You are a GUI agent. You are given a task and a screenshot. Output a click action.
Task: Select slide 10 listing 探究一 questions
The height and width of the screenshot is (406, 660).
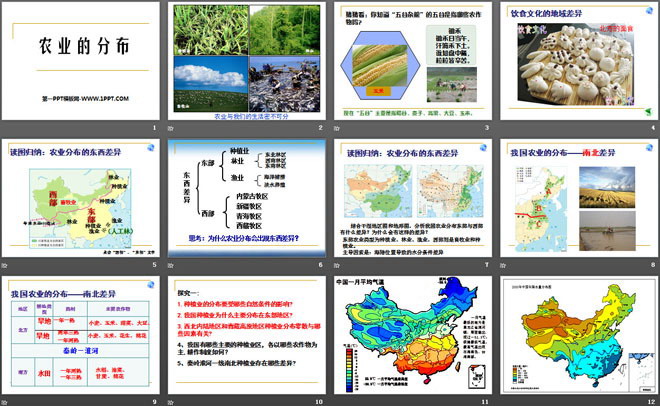[x=247, y=335]
